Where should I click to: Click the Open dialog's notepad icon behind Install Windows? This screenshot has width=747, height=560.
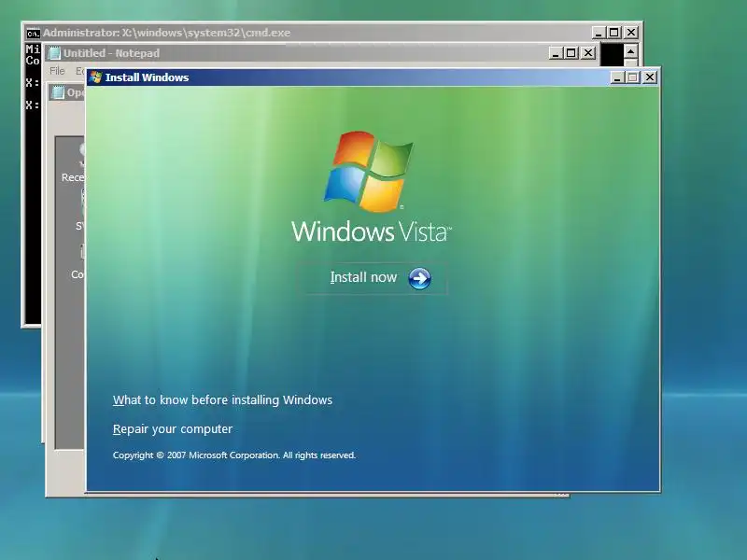[x=58, y=92]
